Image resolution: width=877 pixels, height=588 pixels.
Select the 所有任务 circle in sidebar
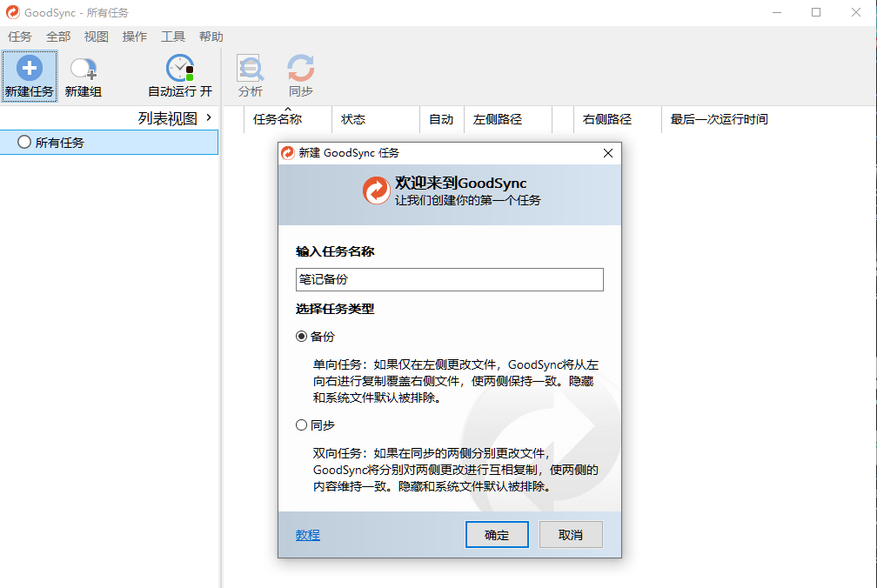point(24,142)
